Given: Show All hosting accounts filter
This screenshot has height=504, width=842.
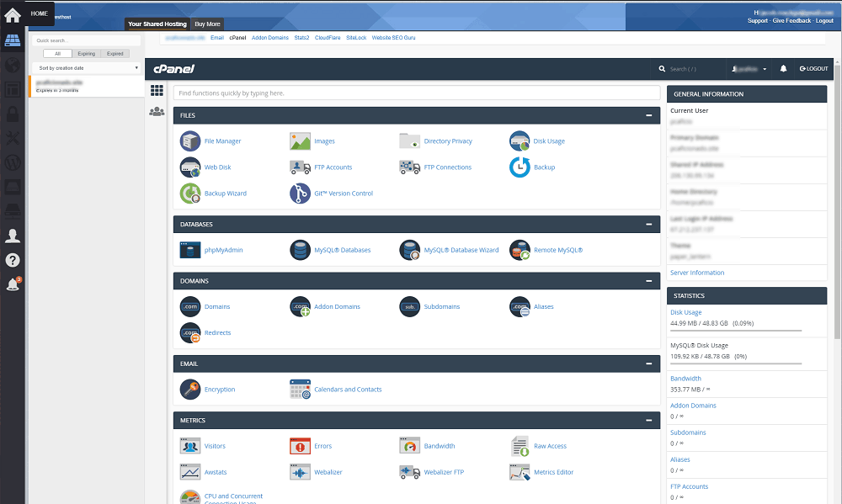Looking at the screenshot, I should (x=57, y=54).
